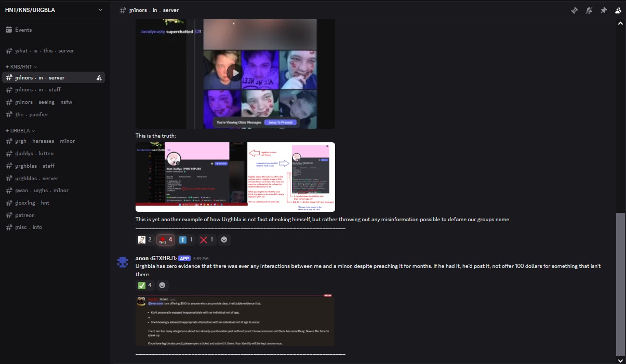Open the $100 offer screenshot attachment

[x=235, y=320]
